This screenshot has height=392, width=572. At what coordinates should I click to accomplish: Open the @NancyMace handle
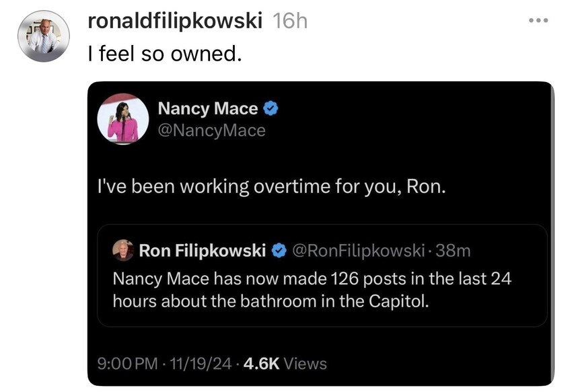[x=211, y=130]
